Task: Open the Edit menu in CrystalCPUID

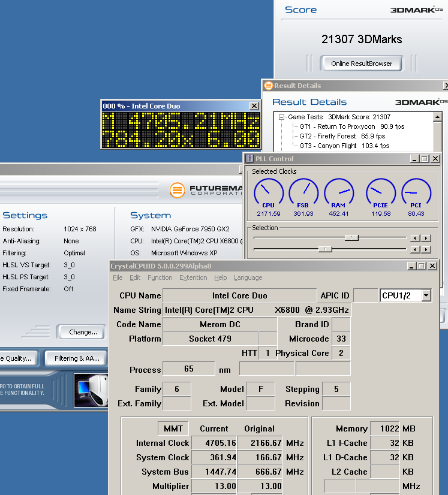Action: (x=135, y=277)
